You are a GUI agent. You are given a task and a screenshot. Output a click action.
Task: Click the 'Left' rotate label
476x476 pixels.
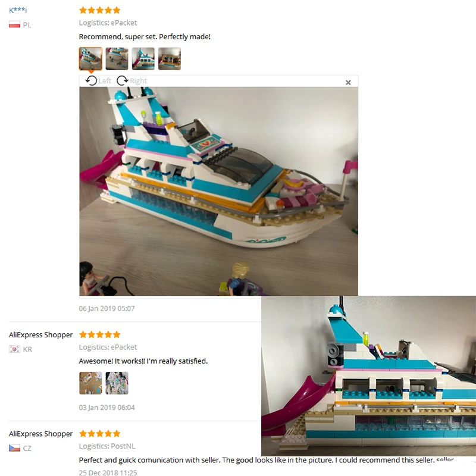click(105, 81)
